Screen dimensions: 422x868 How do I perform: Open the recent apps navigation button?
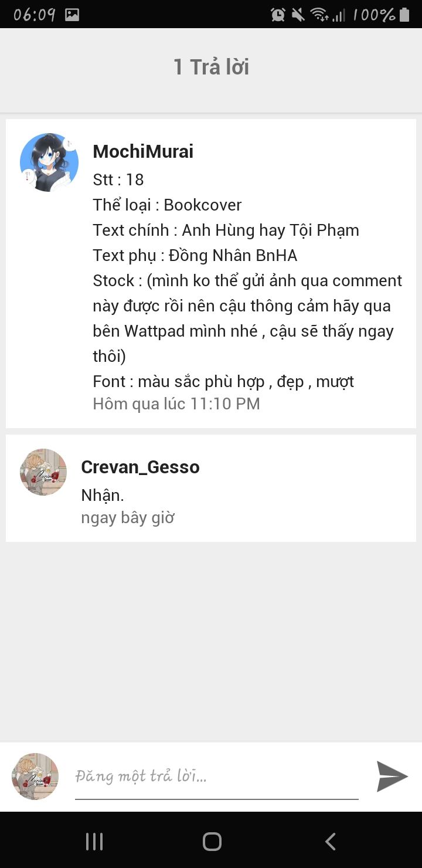click(94, 842)
